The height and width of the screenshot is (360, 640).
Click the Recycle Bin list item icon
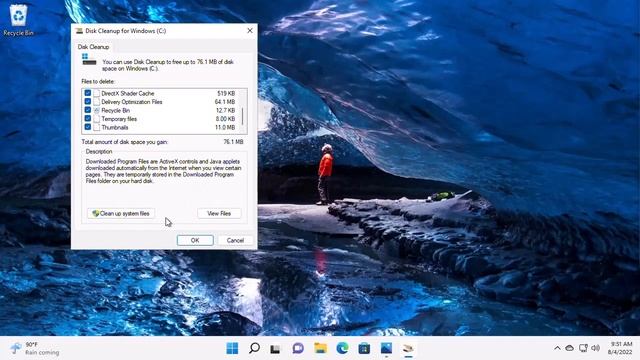(97, 110)
